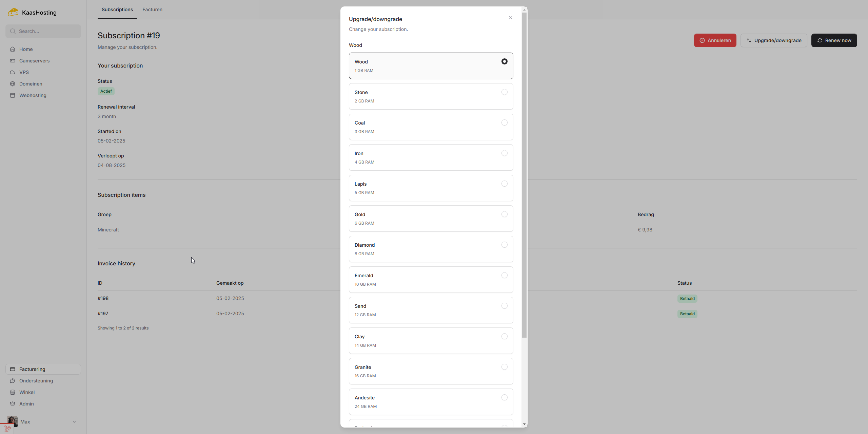The width and height of the screenshot is (868, 434).
Task: Click the KaasHosting cheese logo icon
Action: (x=13, y=13)
